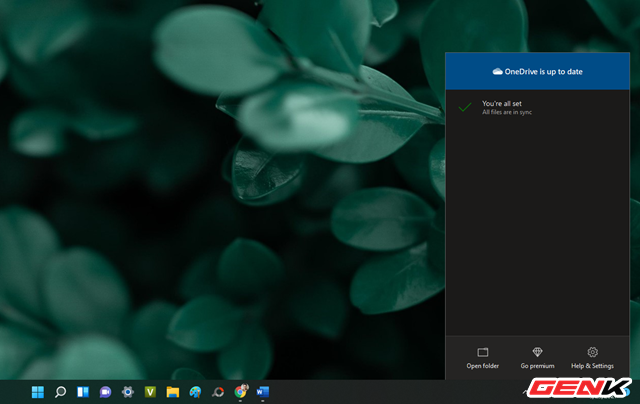Open the circular ring app icon
The width and height of the screenshot is (640, 404).
click(218, 392)
